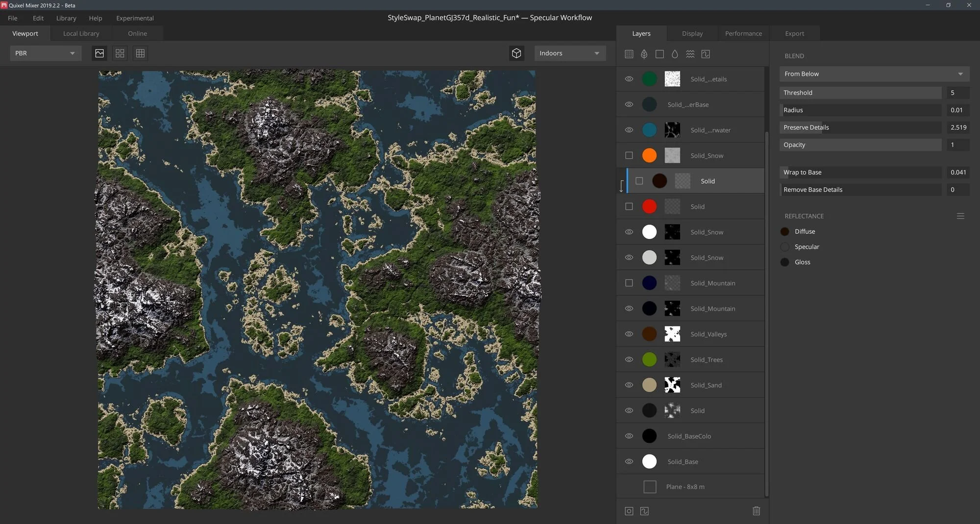Screen dimensions: 980x524
Task: Switch to the 2x2 grid viewport layout
Action: [x=120, y=53]
